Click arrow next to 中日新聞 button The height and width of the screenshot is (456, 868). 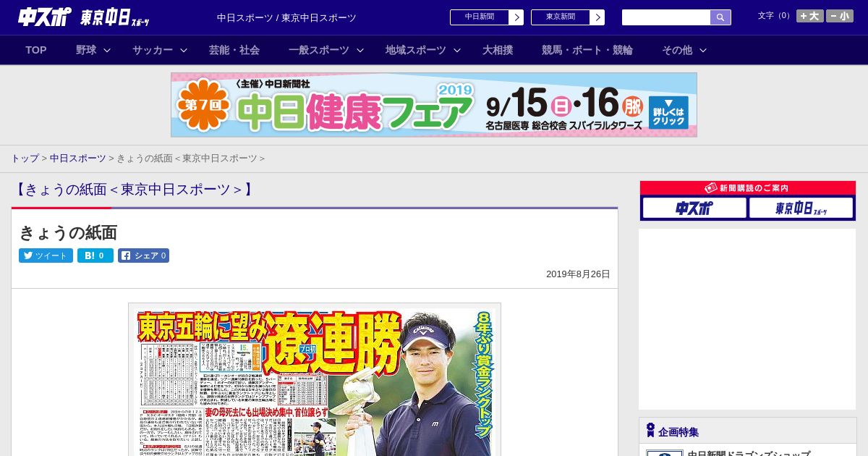tap(516, 17)
